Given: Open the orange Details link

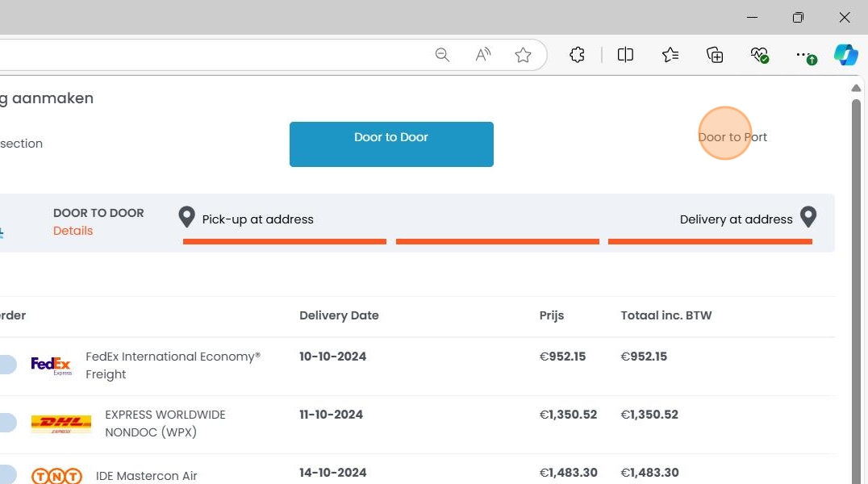Looking at the screenshot, I should coord(73,231).
